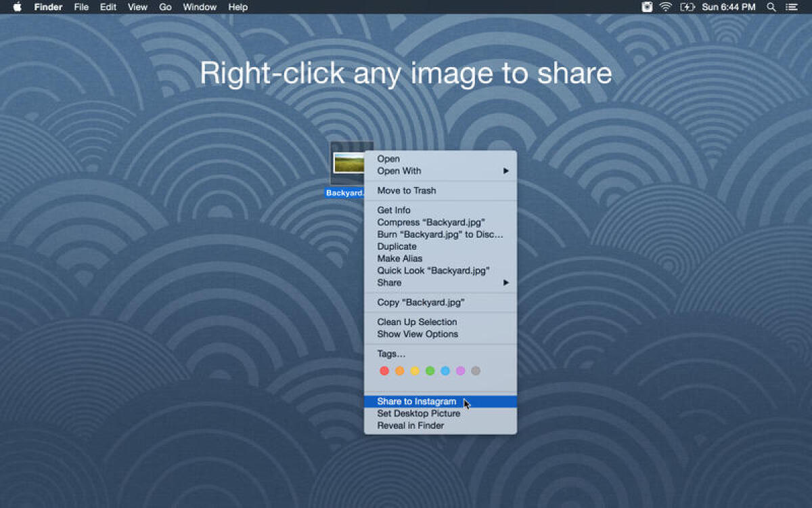This screenshot has height=508, width=812.
Task: Apply the red tag color
Action: coord(384,371)
